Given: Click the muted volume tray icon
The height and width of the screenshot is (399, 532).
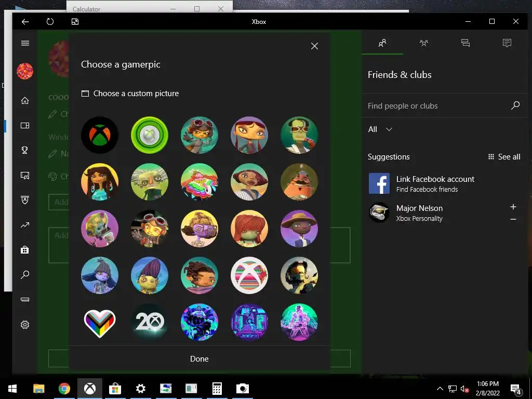Looking at the screenshot, I should (x=465, y=389).
